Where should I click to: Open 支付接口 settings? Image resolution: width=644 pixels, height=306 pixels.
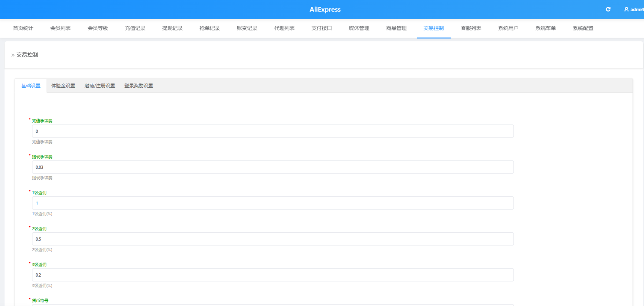322,28
